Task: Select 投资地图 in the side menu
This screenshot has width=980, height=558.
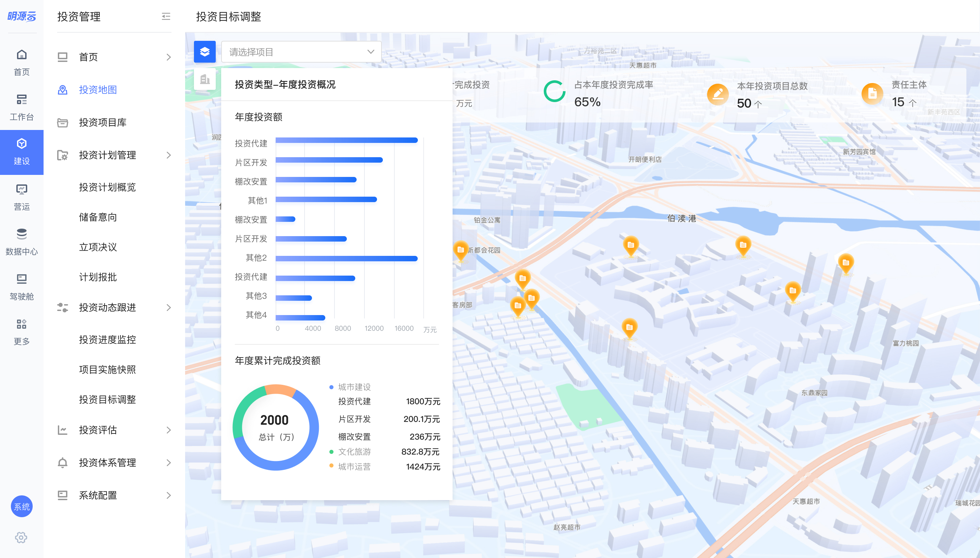Action: (x=98, y=90)
